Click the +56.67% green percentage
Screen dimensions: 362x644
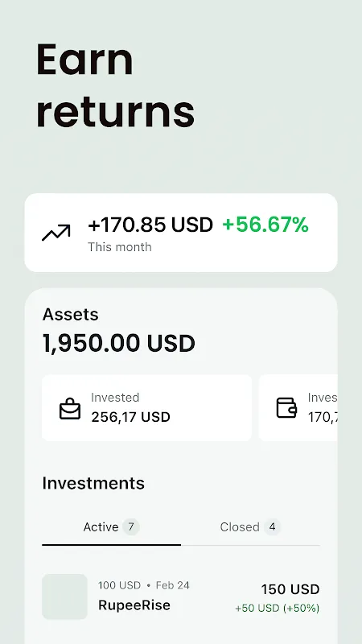[265, 225]
